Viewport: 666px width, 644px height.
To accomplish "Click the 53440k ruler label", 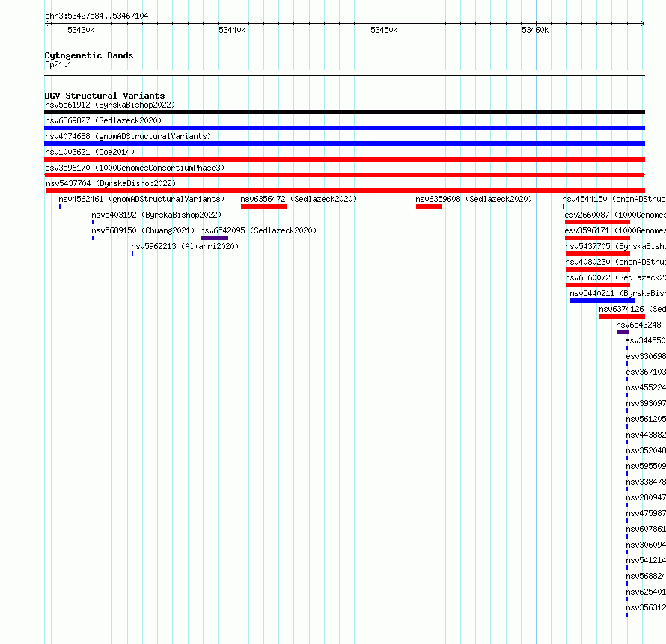I will [x=232, y=30].
